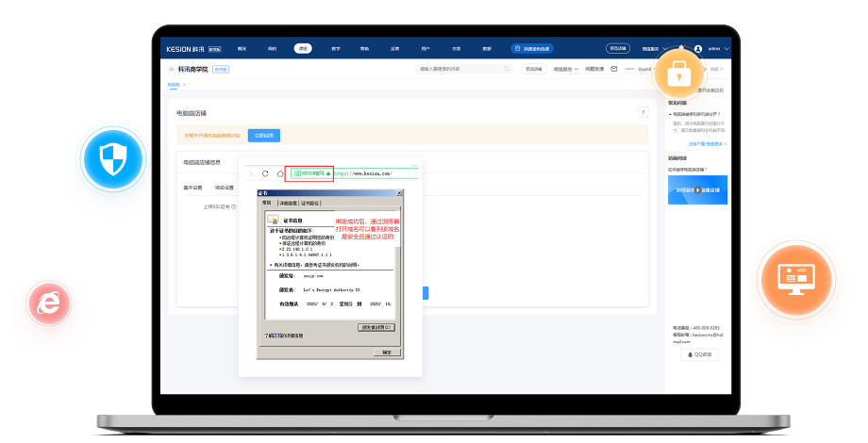Close the 电脑端 page tab

[184, 85]
